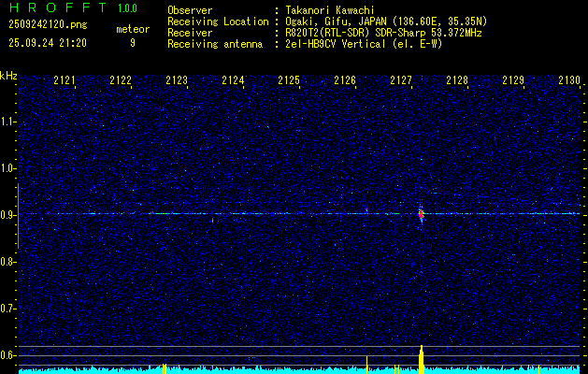Click the 2122 time axis label

pos(121,80)
